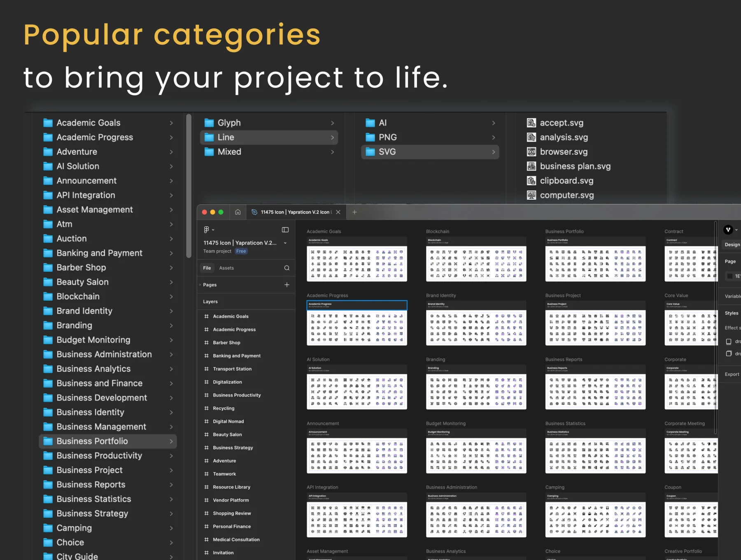The image size is (741, 560).
Task: Click the analysis.svg file icon
Action: pyautogui.click(x=531, y=137)
